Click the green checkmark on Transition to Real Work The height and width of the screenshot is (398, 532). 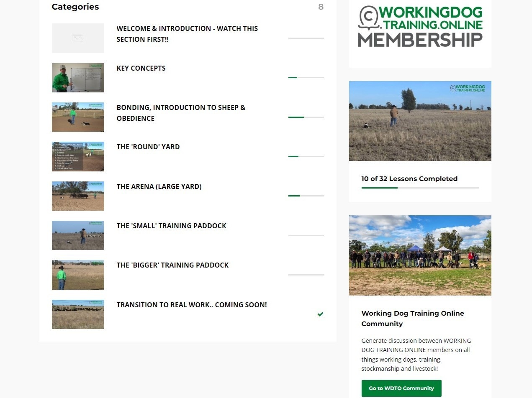tap(320, 314)
